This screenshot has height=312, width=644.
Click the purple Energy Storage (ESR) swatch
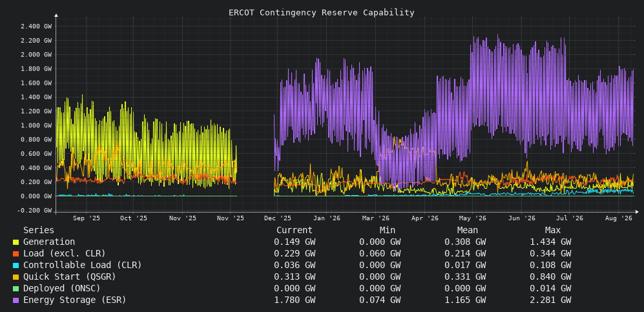[x=16, y=300]
